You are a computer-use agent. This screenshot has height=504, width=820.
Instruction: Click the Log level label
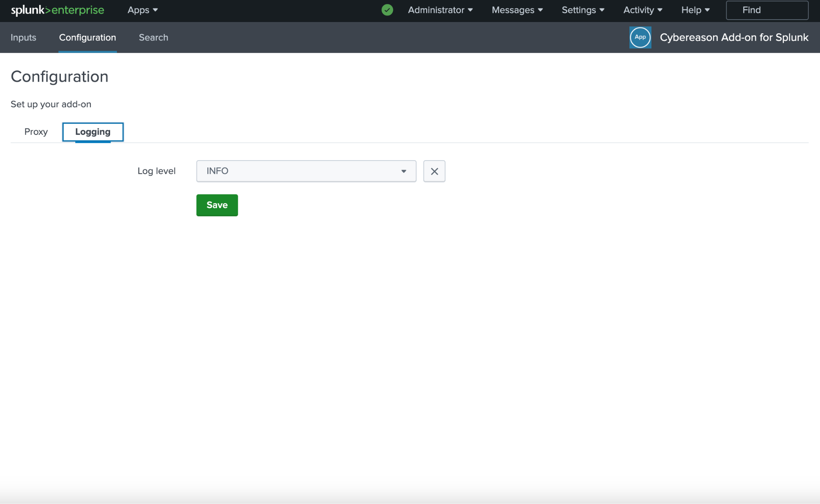pos(157,171)
